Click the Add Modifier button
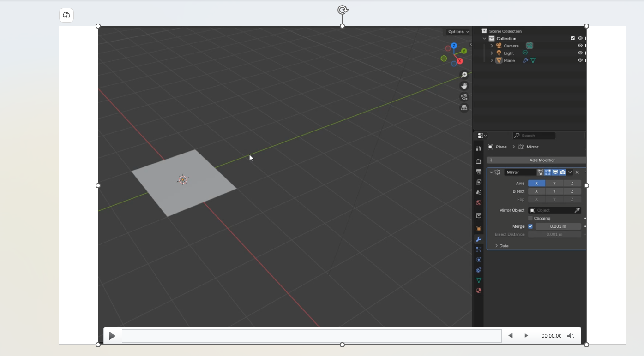 point(537,160)
